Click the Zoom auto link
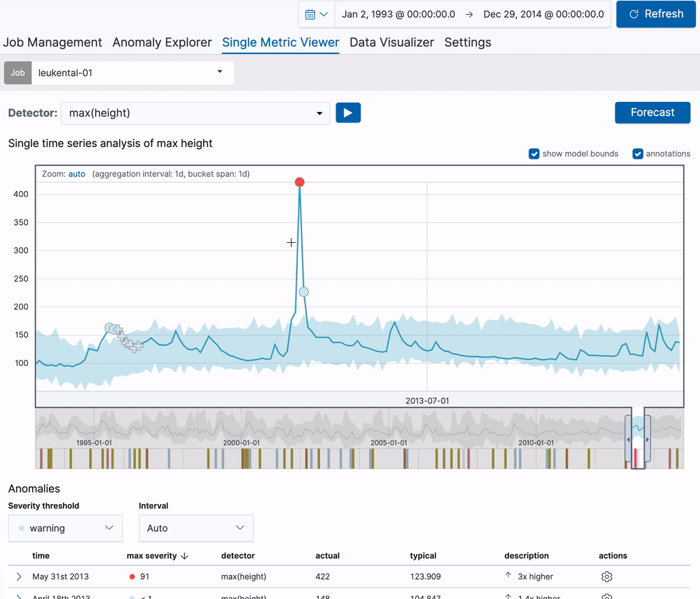Image resolution: width=700 pixels, height=599 pixels. click(x=77, y=174)
